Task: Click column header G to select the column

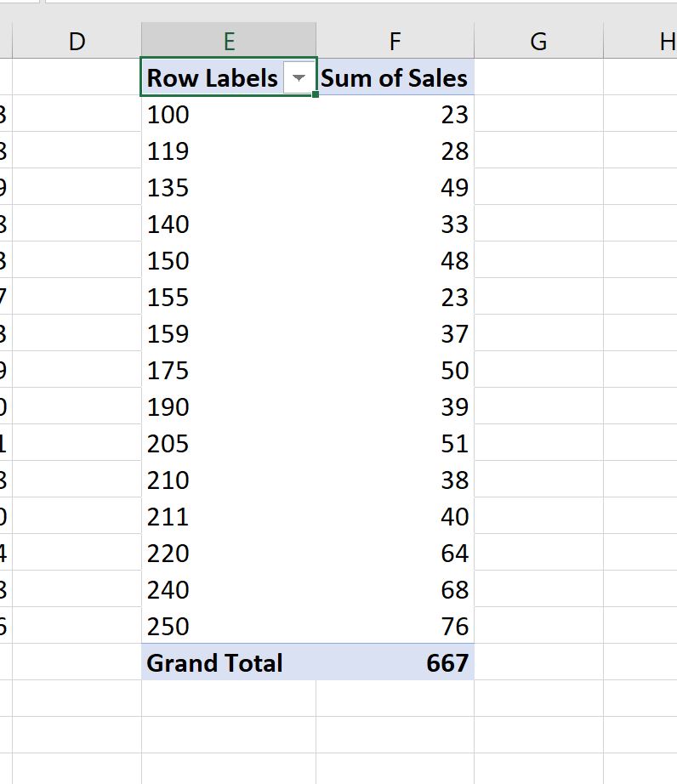Action: click(539, 39)
